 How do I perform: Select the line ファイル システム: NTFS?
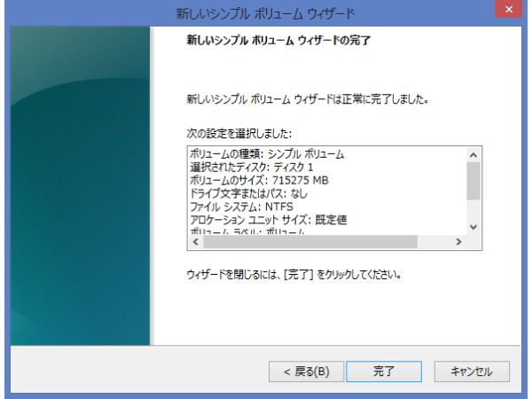241,207
